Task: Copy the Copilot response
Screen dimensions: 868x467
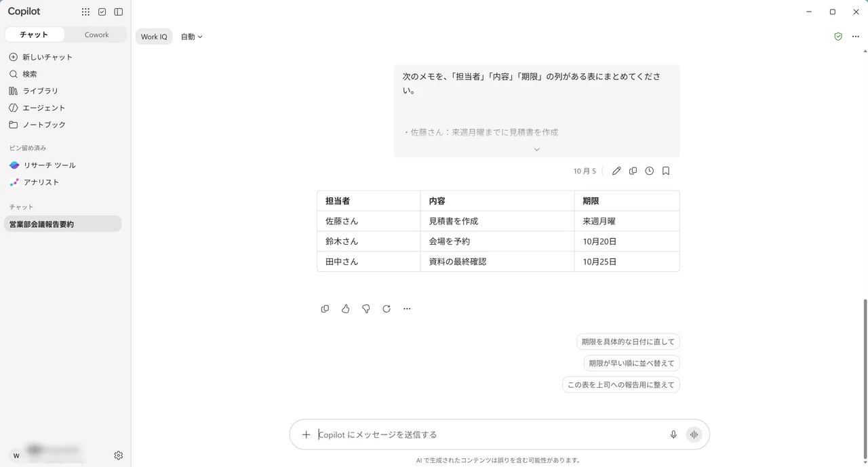Action: 325,308
